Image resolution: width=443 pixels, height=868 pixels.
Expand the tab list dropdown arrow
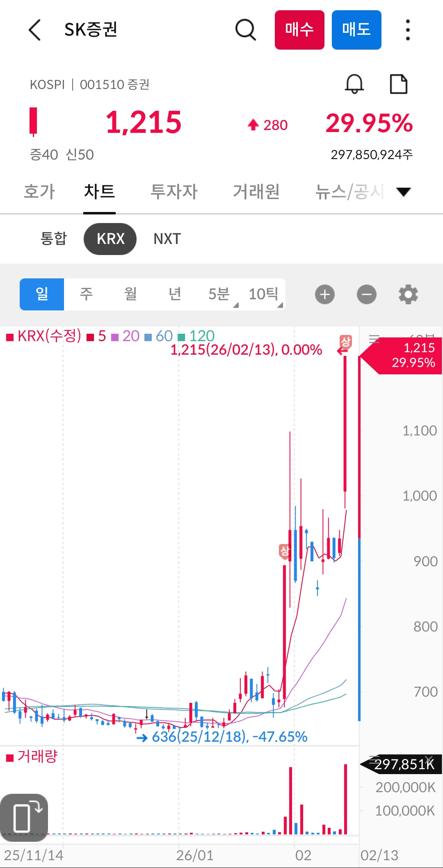(x=404, y=192)
